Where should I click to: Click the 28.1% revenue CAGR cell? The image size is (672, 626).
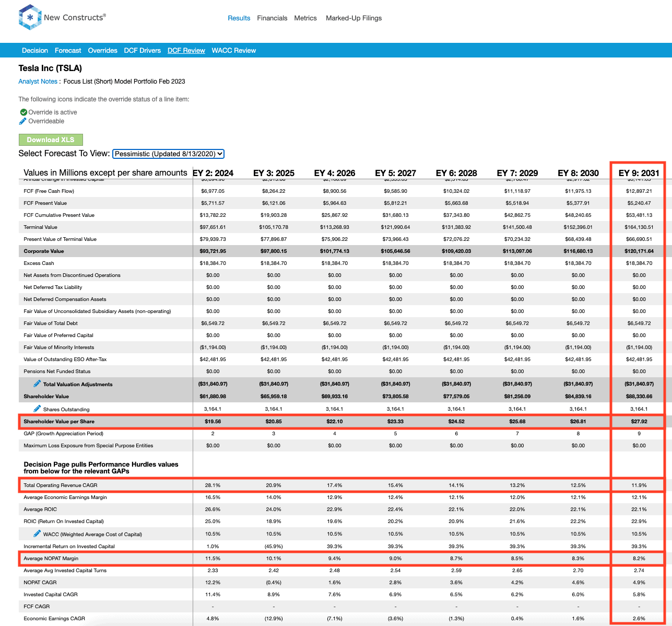(213, 485)
